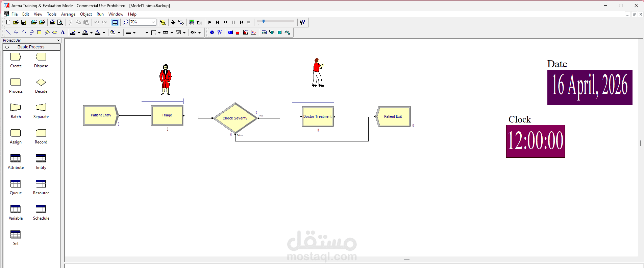
Task: Open the zoom percentage dropdown showing 70%
Action: pyautogui.click(x=153, y=22)
